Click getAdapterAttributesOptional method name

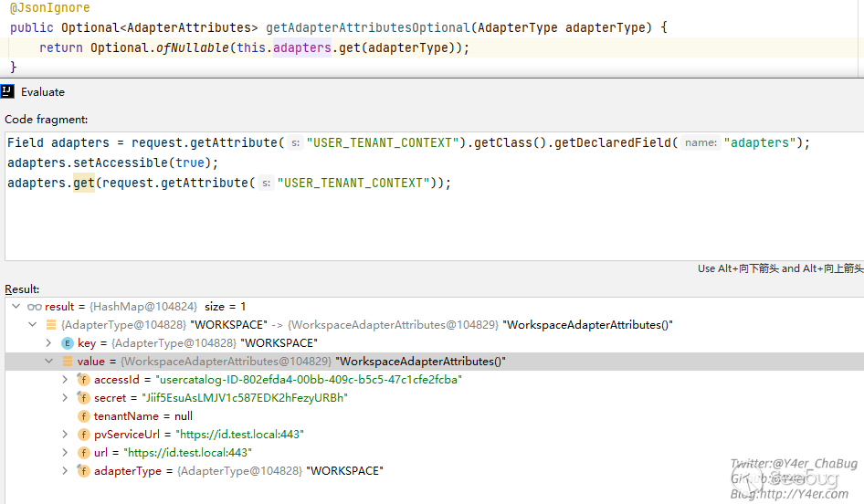(367, 27)
